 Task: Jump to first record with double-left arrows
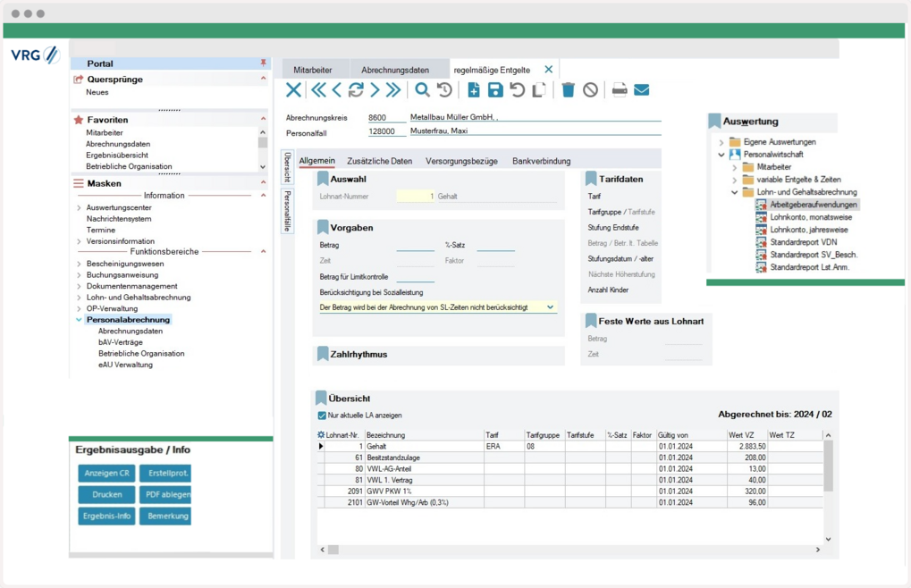[318, 90]
